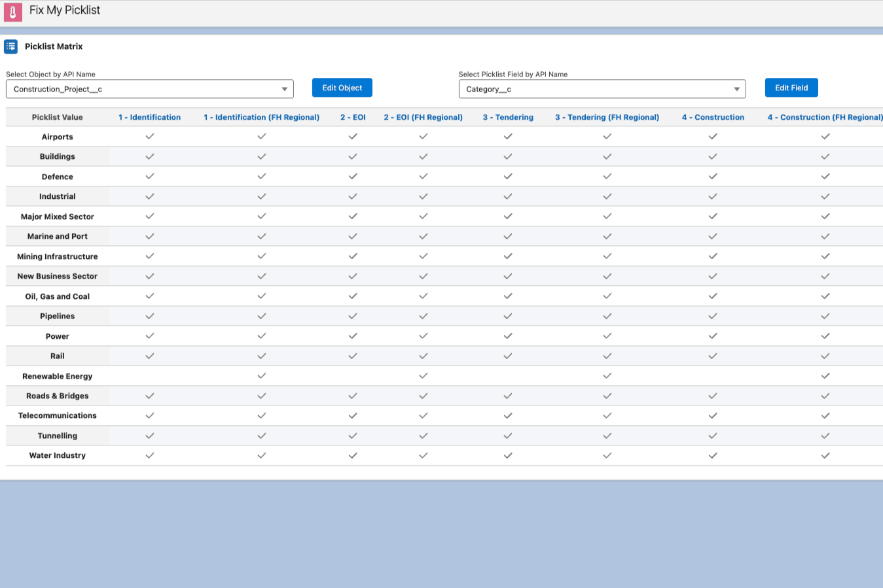883x588 pixels.
Task: Open the 1 - Identification (FH Regional) column
Action: pos(262,117)
